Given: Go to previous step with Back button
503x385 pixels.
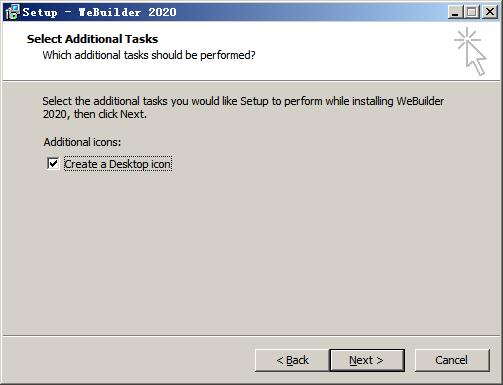Looking at the screenshot, I should click(292, 360).
